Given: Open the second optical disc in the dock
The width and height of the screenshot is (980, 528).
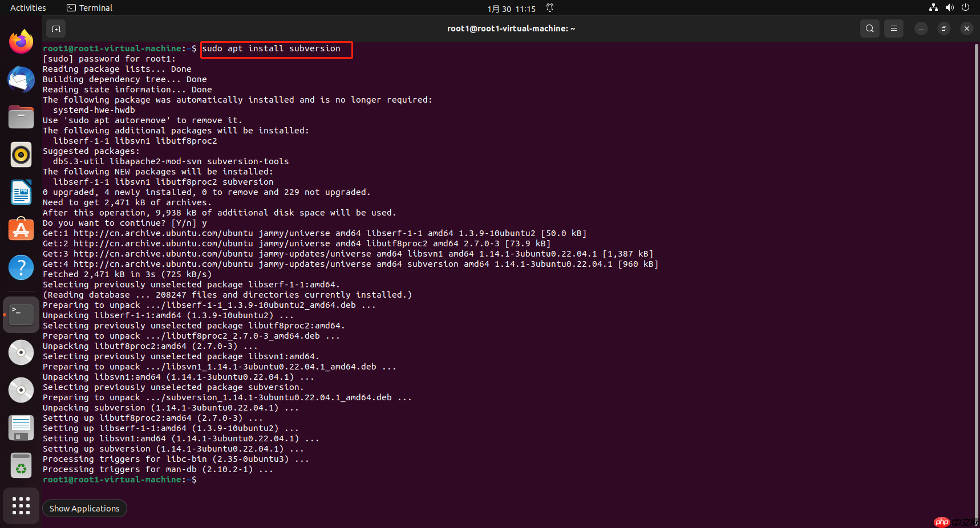Looking at the screenshot, I should (x=21, y=390).
